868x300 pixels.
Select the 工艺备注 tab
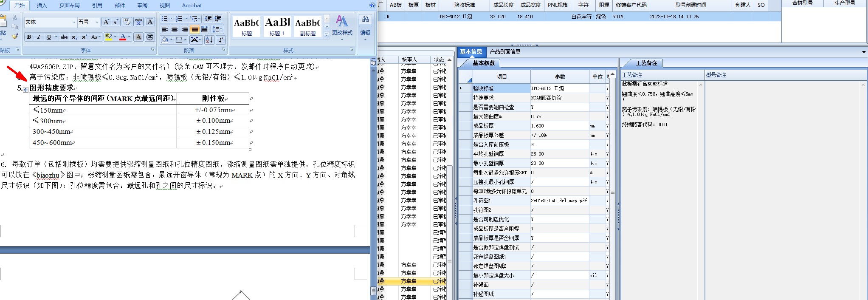(646, 63)
